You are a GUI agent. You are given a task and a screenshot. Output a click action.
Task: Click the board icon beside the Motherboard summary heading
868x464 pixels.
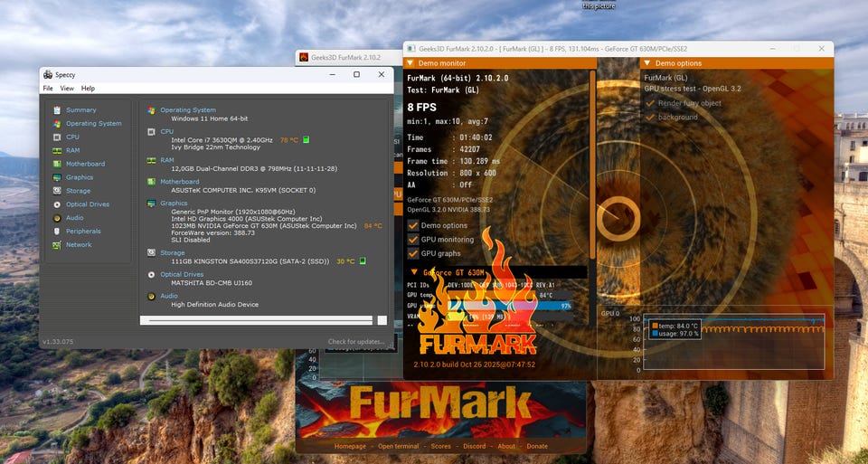click(151, 181)
